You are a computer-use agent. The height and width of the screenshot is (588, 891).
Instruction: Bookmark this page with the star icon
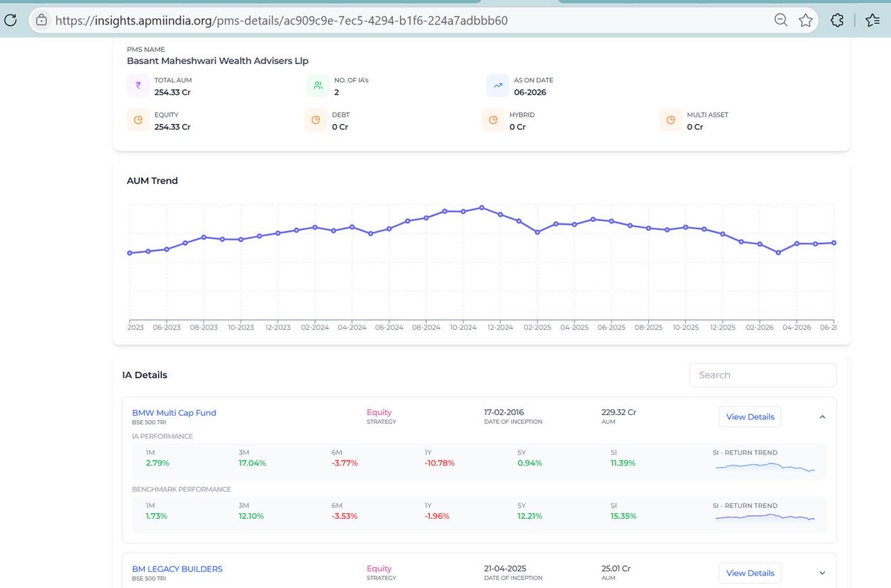(x=806, y=21)
